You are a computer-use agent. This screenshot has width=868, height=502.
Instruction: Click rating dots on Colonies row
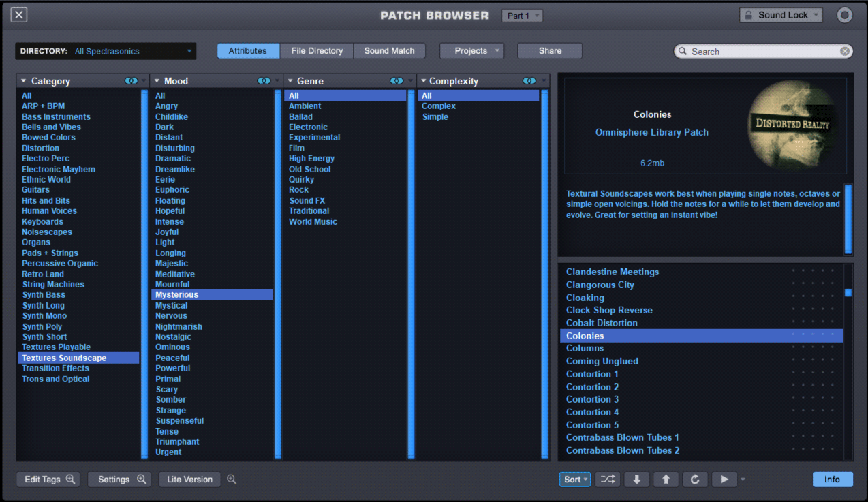click(812, 336)
